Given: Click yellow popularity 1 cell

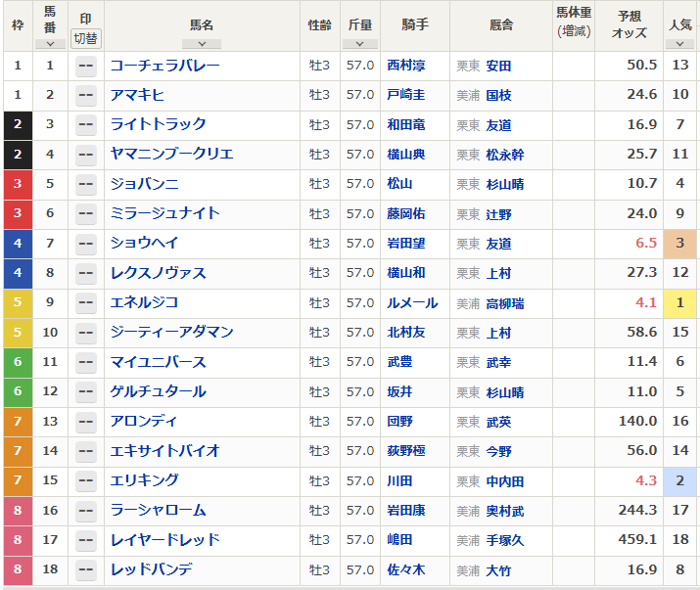Looking at the screenshot, I should (679, 303).
